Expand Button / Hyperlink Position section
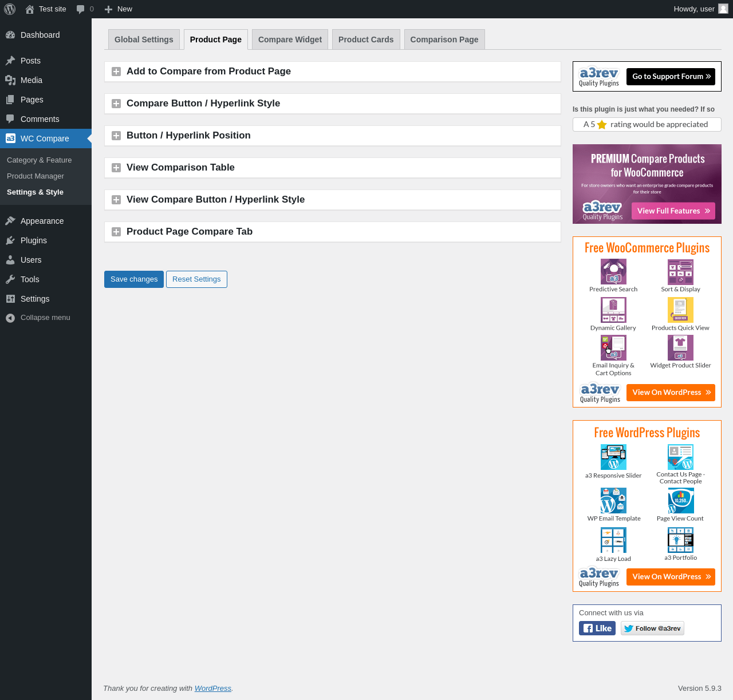The height and width of the screenshot is (700, 733). point(332,136)
